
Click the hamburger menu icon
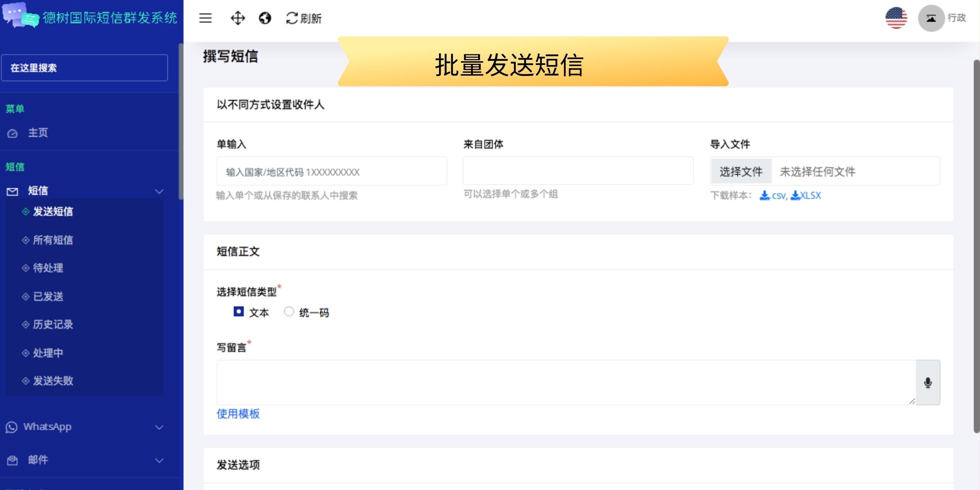(205, 18)
